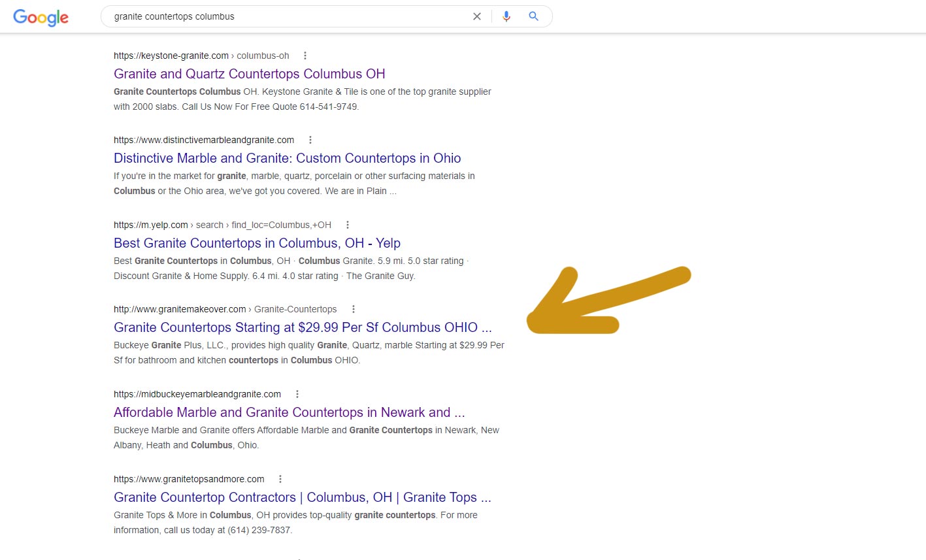Open Best Granite Countertops Yelp result
Viewport: 926px width, 560px height.
257,243
